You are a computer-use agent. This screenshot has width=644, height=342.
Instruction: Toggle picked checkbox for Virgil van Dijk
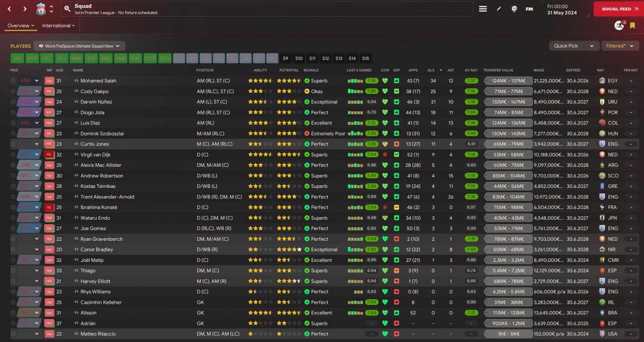pyautogui.click(x=13, y=155)
